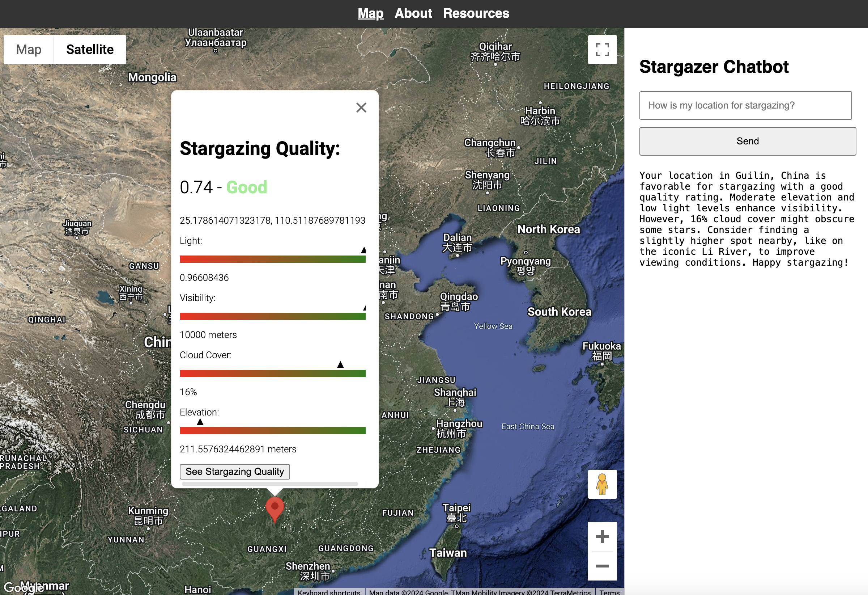Open the About page
868x595 pixels.
click(x=413, y=13)
